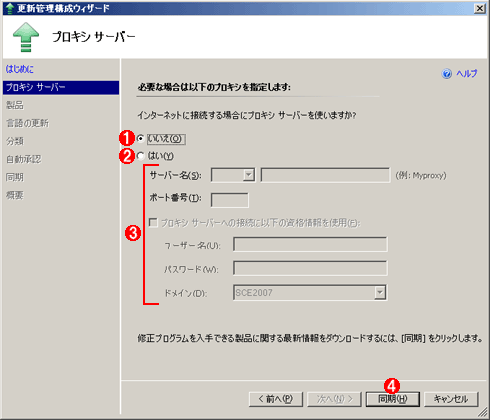Click the パスワード input field
This screenshot has width=490, height=420.
[310, 268]
